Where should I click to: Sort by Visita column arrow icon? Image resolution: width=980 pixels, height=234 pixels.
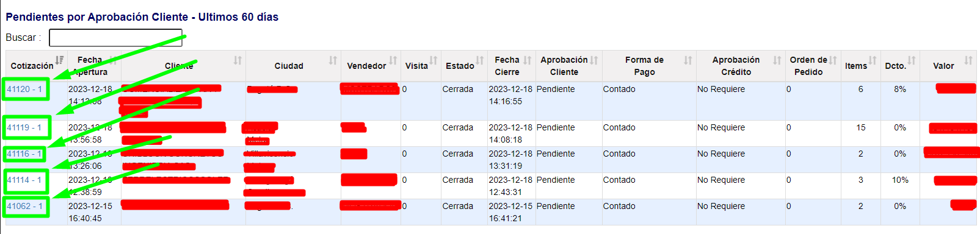(x=434, y=60)
